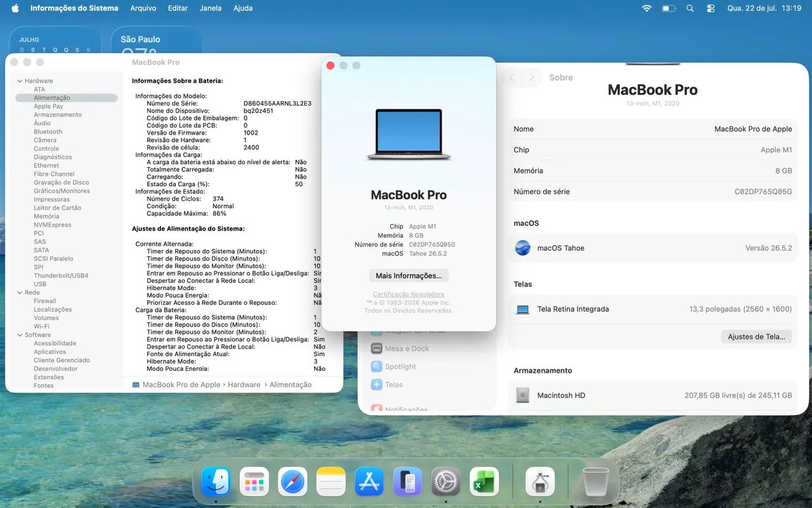
Task: Click laptop icon in System Information path bar
Action: pyautogui.click(x=136, y=385)
